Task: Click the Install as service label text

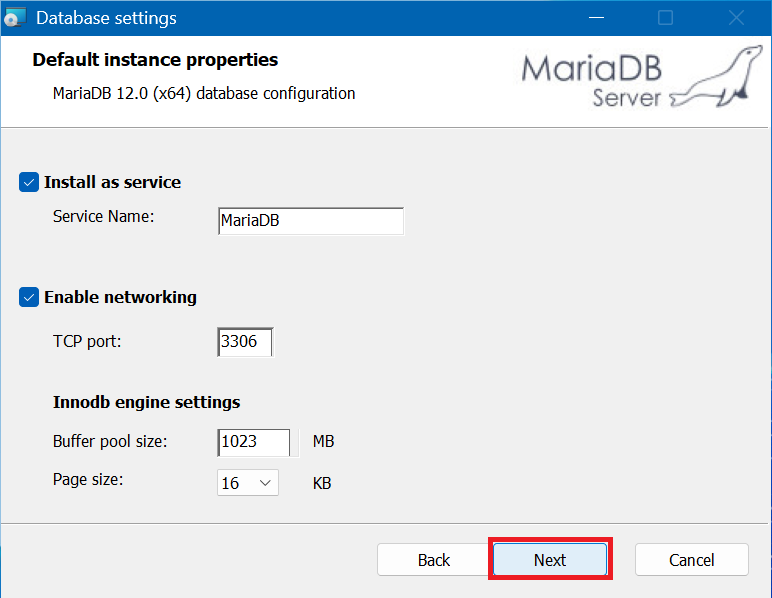Action: [112, 183]
